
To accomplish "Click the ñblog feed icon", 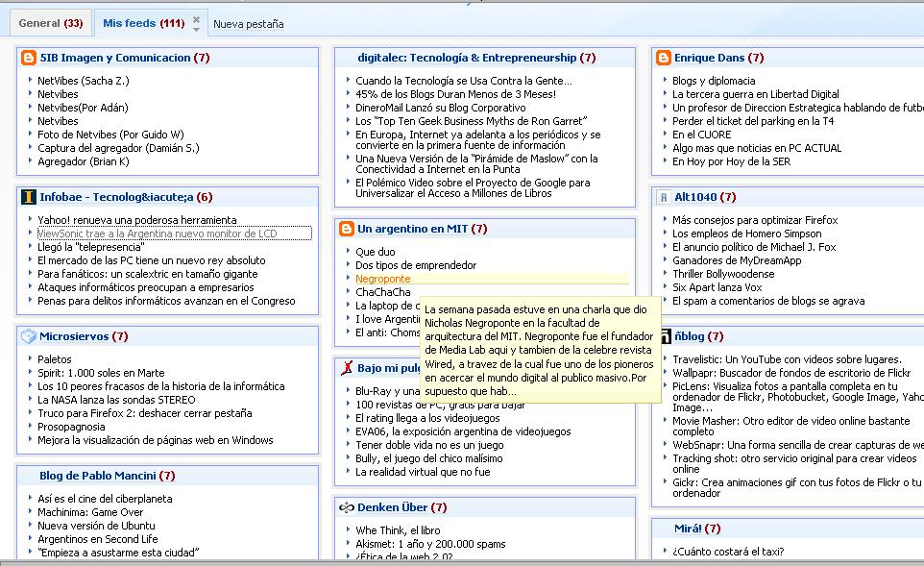I will (666, 336).
